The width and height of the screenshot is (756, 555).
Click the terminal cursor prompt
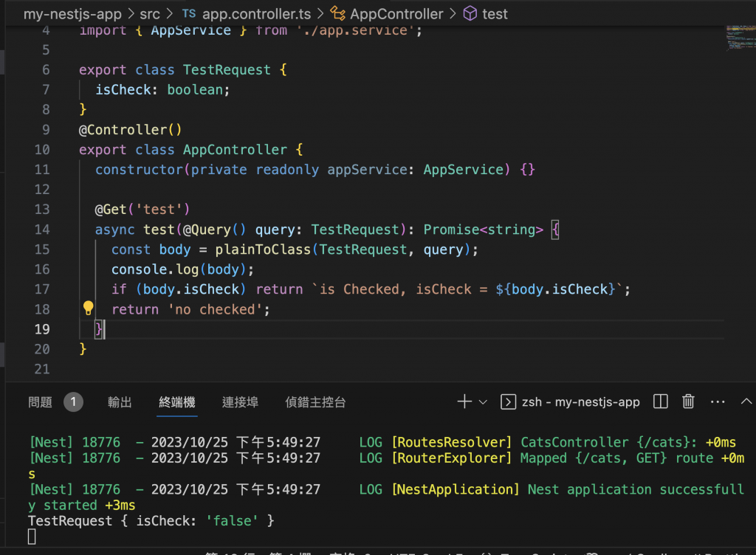pos(32,537)
